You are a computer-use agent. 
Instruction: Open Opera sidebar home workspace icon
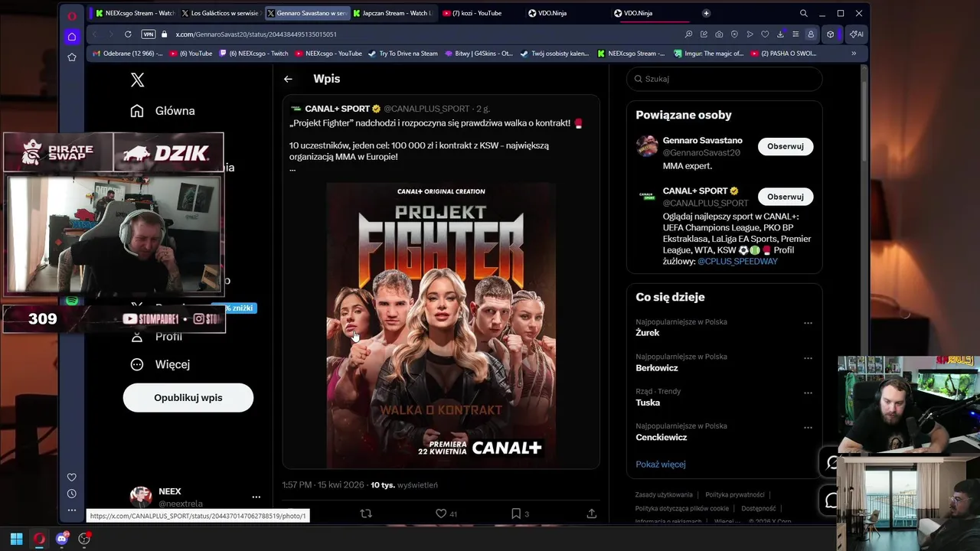point(72,37)
